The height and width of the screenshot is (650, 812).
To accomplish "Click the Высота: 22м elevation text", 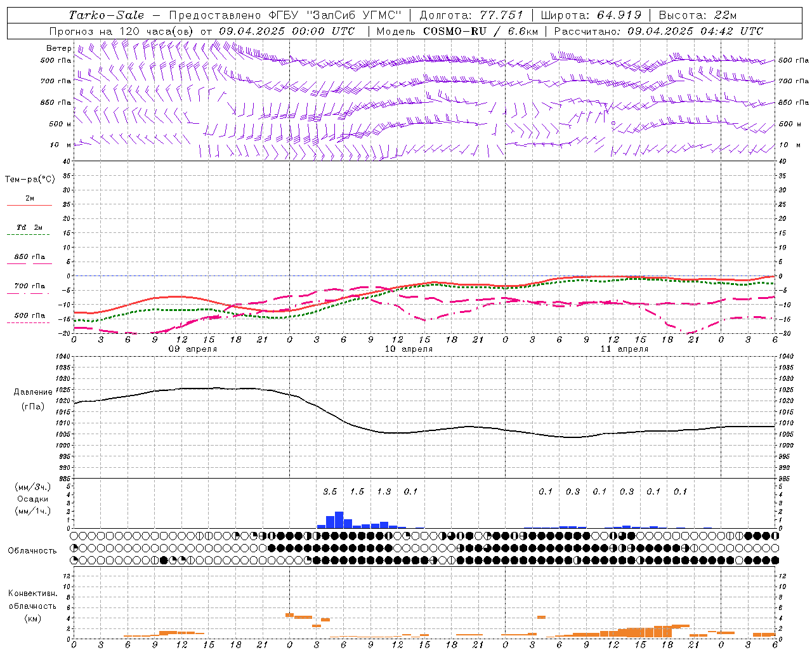I will pyautogui.click(x=698, y=15).
